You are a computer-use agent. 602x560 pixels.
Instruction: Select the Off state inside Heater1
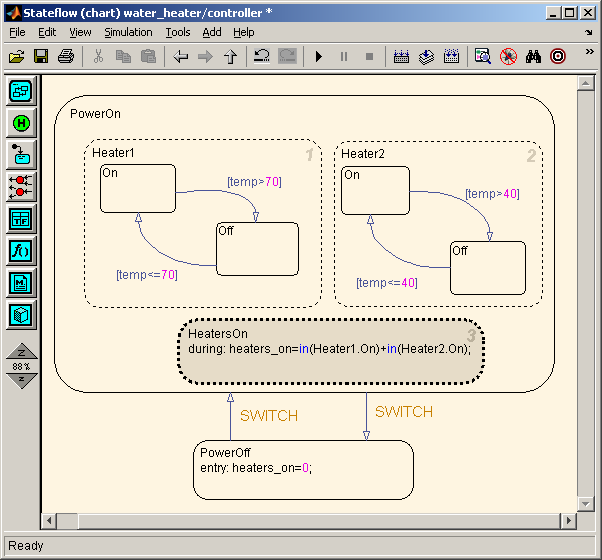pyautogui.click(x=258, y=249)
